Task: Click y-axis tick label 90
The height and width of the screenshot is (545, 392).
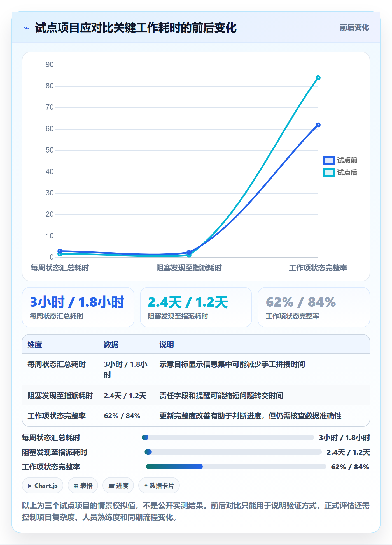Action: [x=50, y=64]
